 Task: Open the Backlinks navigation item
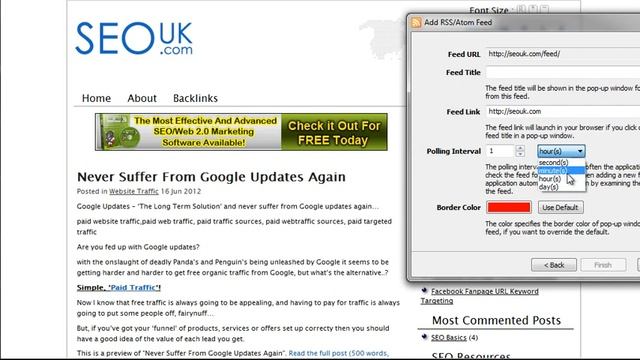[x=195, y=98]
